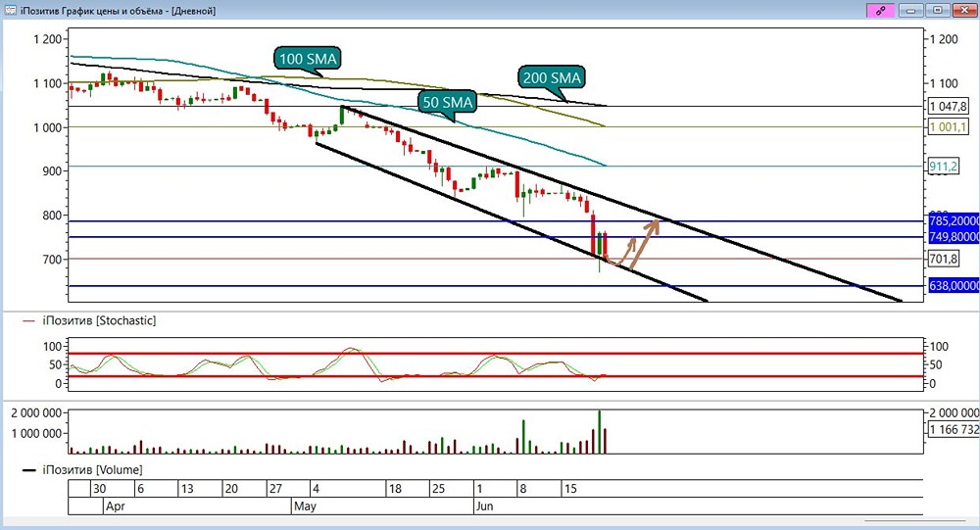
Task: Select the 100 SMA callout label
Action: coord(308,59)
